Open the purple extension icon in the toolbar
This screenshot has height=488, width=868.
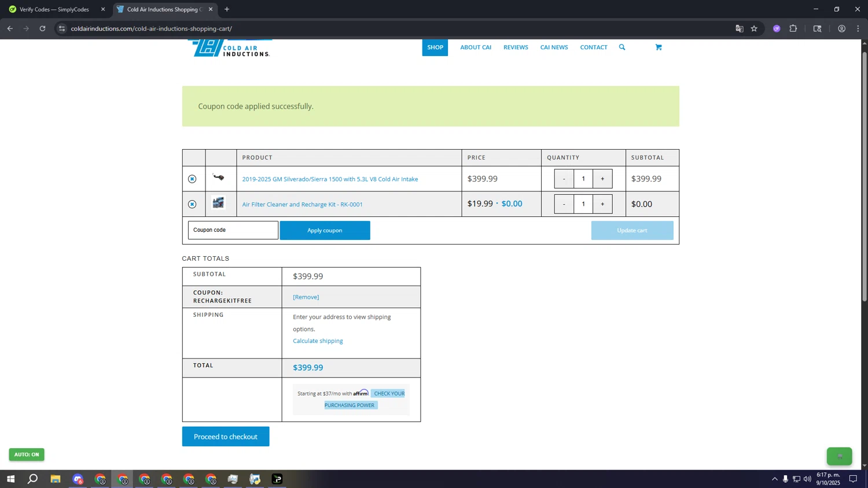point(777,28)
